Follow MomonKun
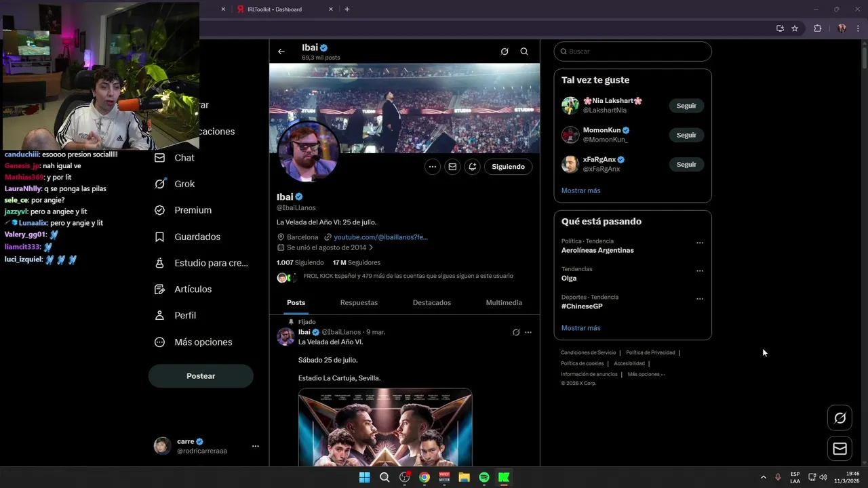 (686, 135)
